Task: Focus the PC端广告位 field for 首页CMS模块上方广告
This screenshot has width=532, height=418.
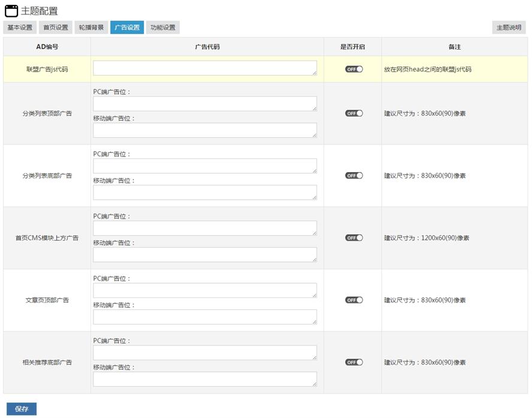Action: (205, 228)
